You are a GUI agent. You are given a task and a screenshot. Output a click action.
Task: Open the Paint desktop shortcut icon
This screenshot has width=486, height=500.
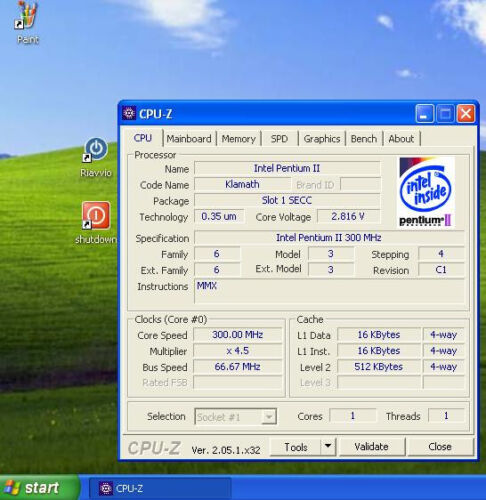[x=27, y=15]
